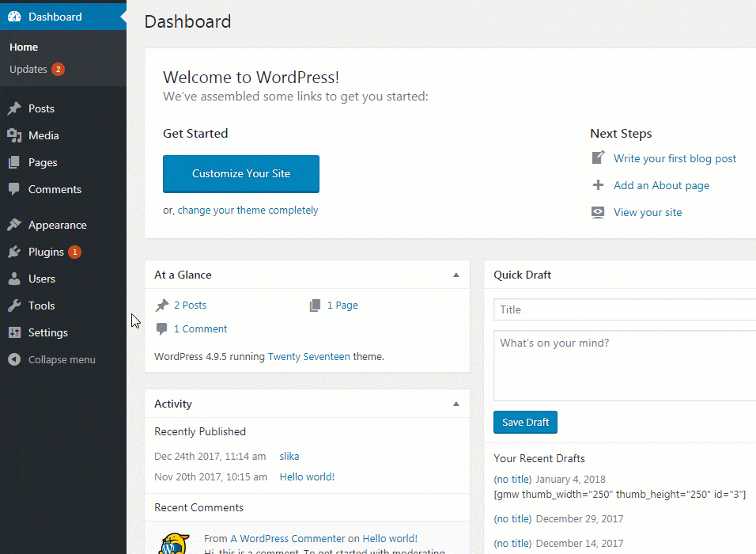
Task: Collapse the At a Glance widget
Action: coord(456,275)
